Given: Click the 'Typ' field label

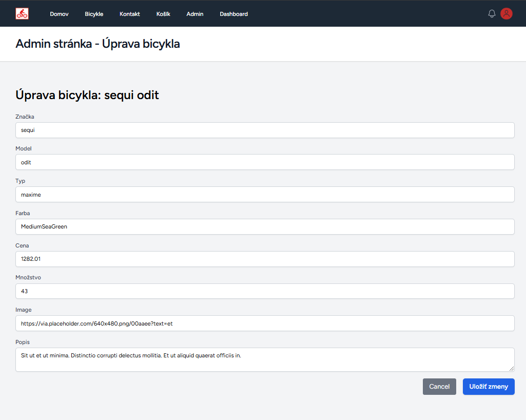Looking at the screenshot, I should [x=21, y=181].
